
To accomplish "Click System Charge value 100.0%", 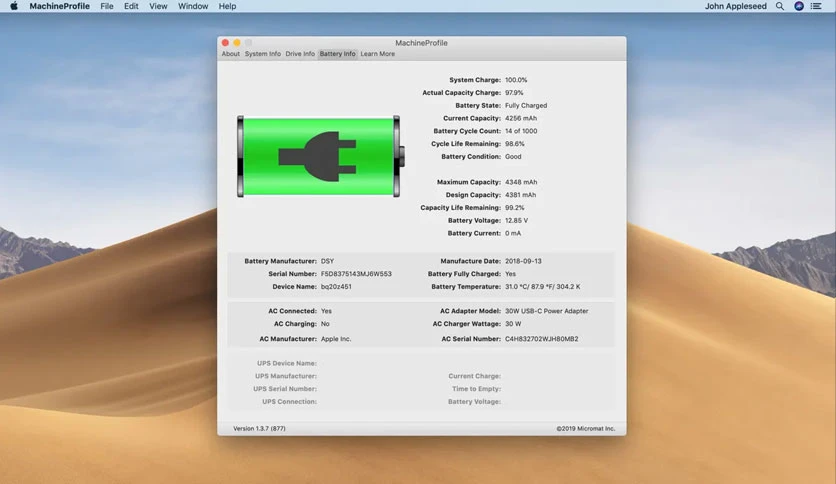I will click(x=516, y=80).
